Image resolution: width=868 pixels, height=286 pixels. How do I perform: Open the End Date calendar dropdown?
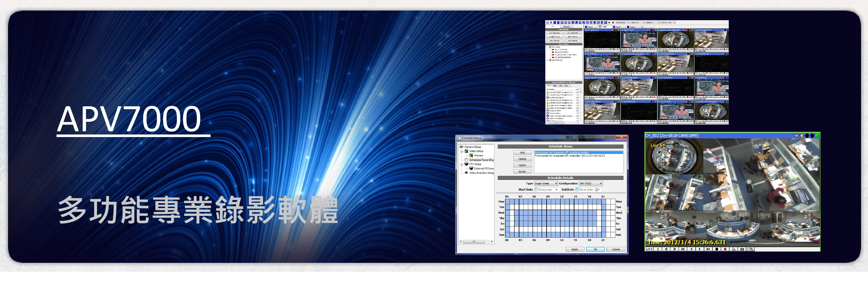coord(597,189)
